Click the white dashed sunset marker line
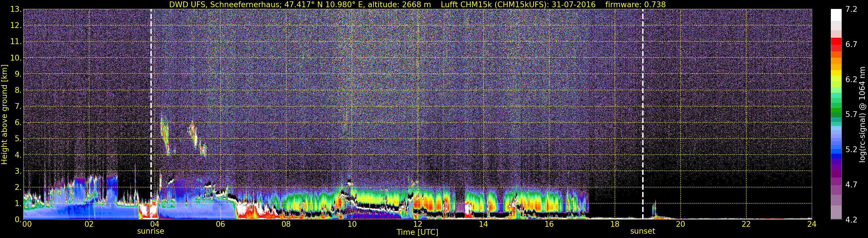Image resolution: width=868 pixels, height=238 pixels. (643, 114)
